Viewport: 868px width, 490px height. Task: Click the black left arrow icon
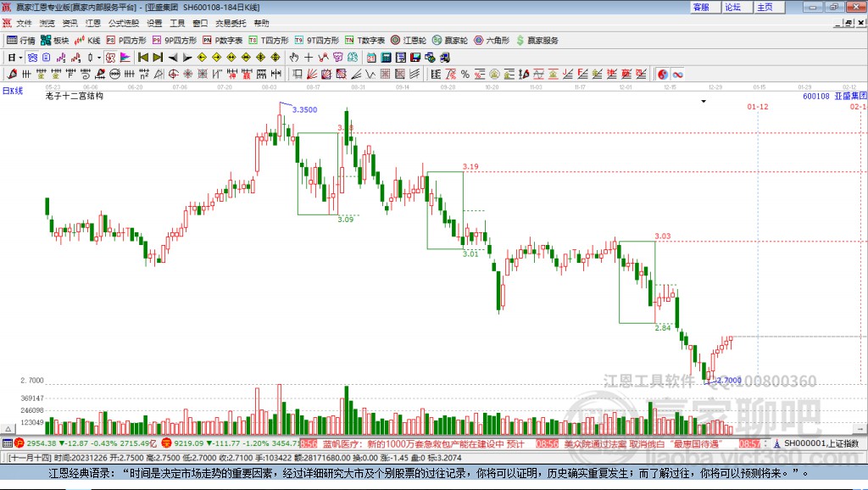point(173,58)
